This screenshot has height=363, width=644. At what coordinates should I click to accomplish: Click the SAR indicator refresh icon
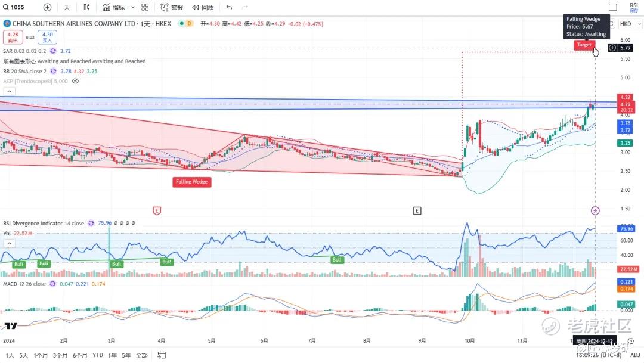53,51
